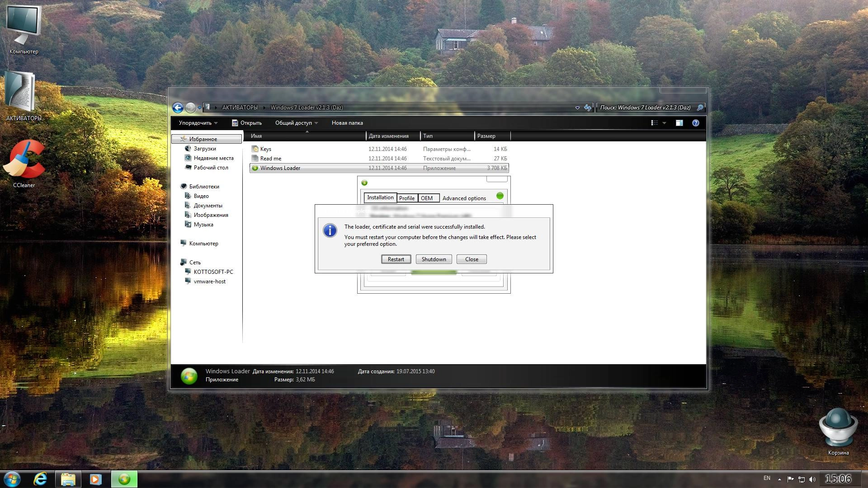Refresh the folder with the refresh icon

tap(587, 108)
